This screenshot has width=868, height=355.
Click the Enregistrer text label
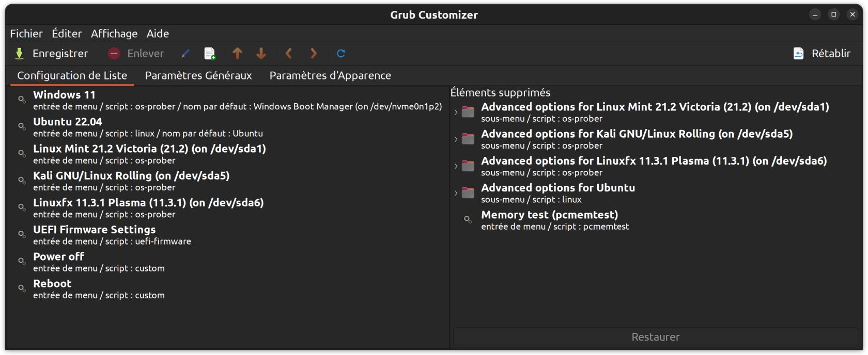(x=60, y=54)
